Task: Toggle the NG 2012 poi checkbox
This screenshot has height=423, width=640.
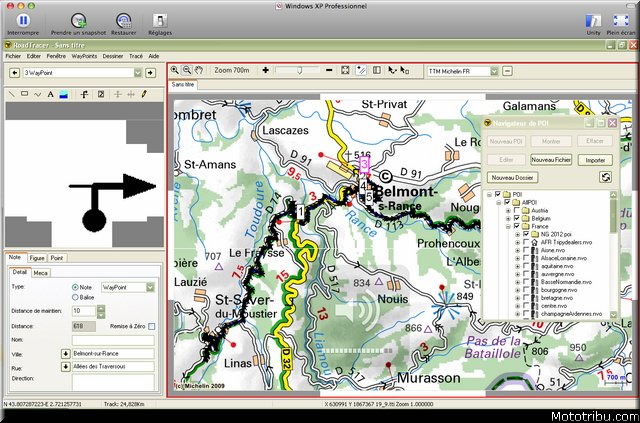Action: (526, 234)
